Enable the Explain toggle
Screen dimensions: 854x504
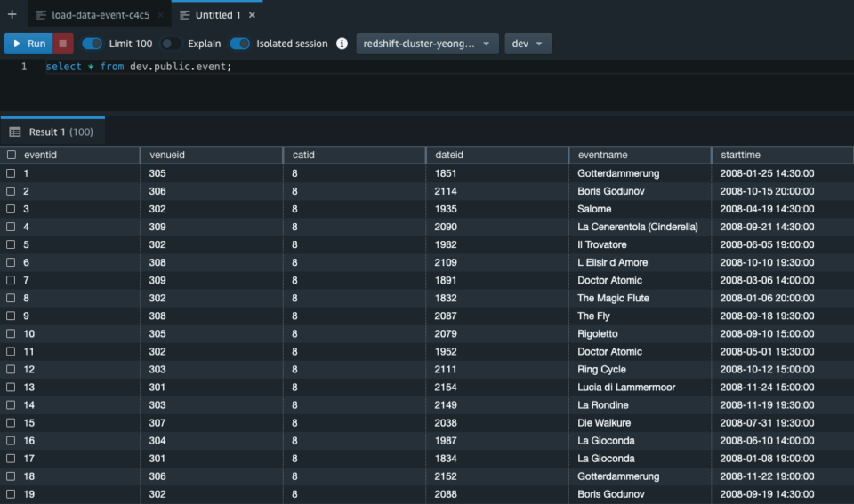[x=171, y=44]
